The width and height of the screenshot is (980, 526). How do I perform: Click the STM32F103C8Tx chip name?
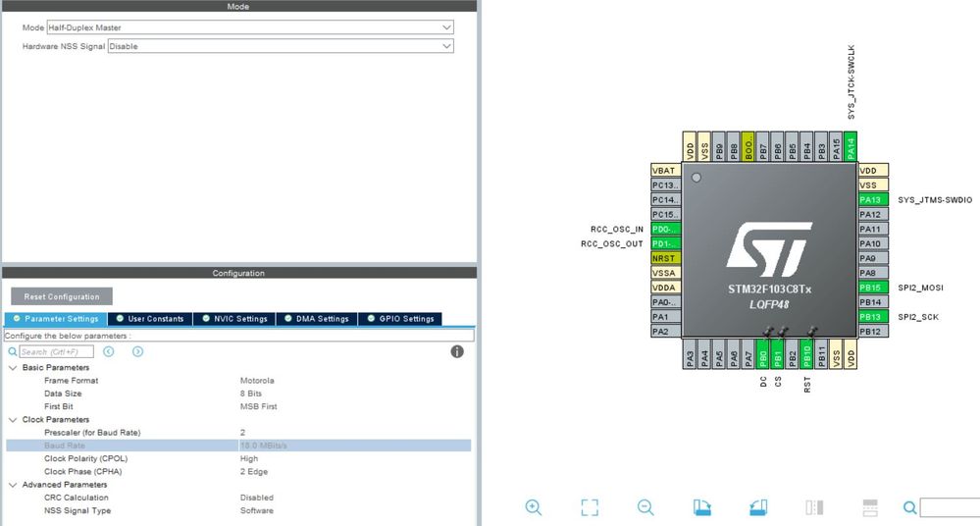click(769, 289)
